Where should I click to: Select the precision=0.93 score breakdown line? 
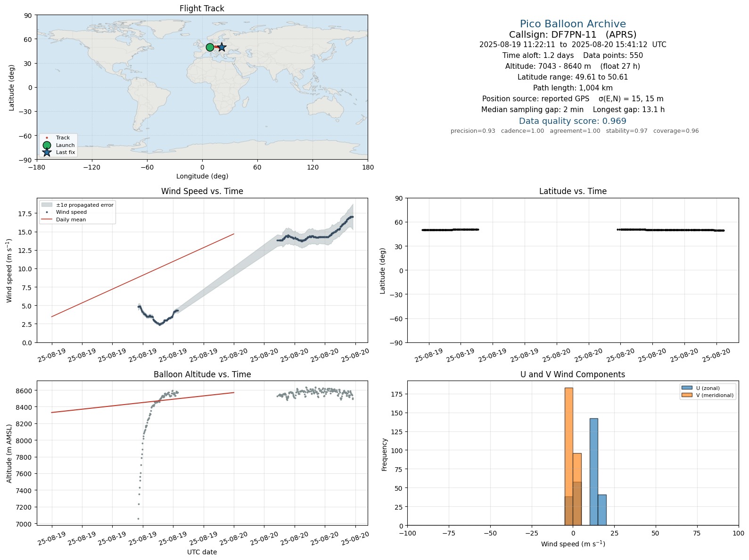click(x=575, y=131)
